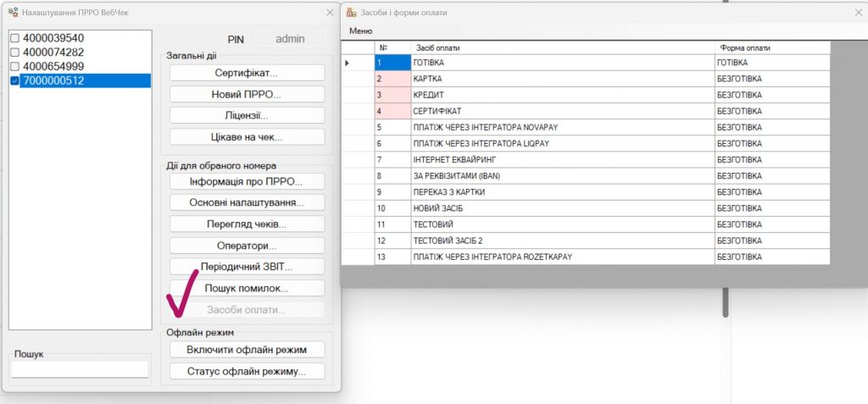This screenshot has height=404, width=868.
Task: Close the Налаштування ПРРО ВебЧек window
Action: click(330, 13)
